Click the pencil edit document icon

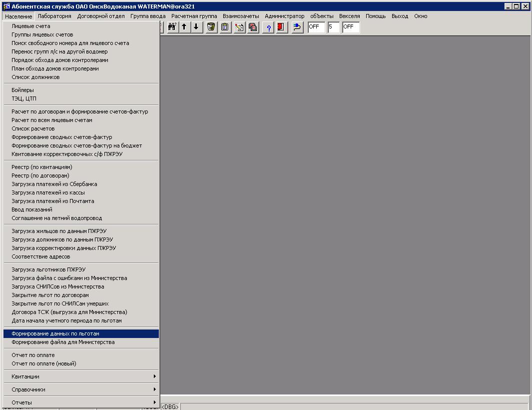pyautogui.click(x=240, y=27)
